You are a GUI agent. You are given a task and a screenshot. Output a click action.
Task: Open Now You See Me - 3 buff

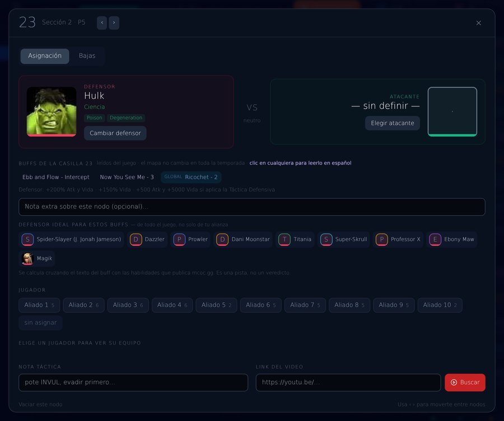(127, 177)
